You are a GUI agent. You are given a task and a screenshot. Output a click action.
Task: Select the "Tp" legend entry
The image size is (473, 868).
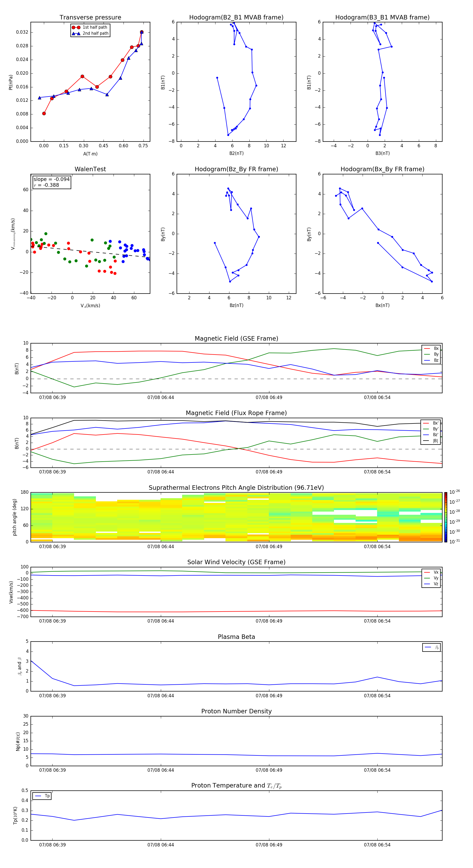click(x=42, y=796)
